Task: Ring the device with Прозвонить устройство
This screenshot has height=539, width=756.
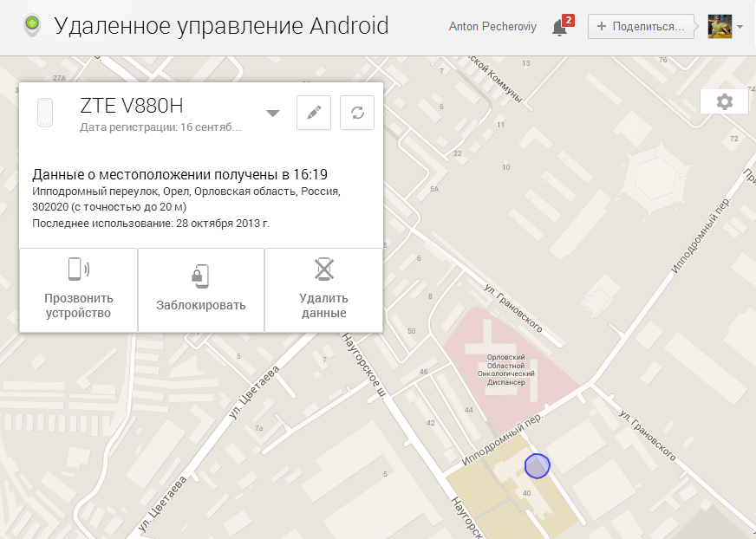Action: 79,290
